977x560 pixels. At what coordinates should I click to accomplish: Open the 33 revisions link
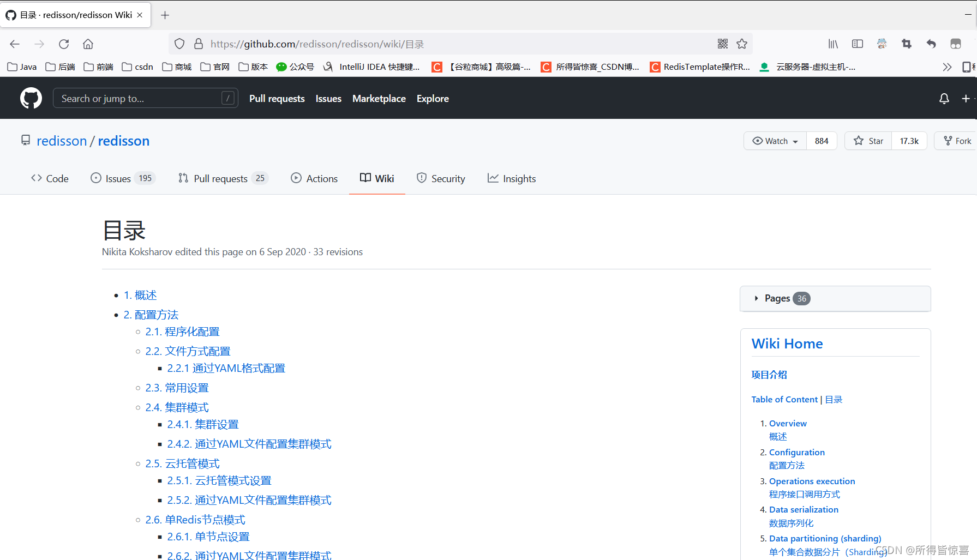pyautogui.click(x=338, y=252)
